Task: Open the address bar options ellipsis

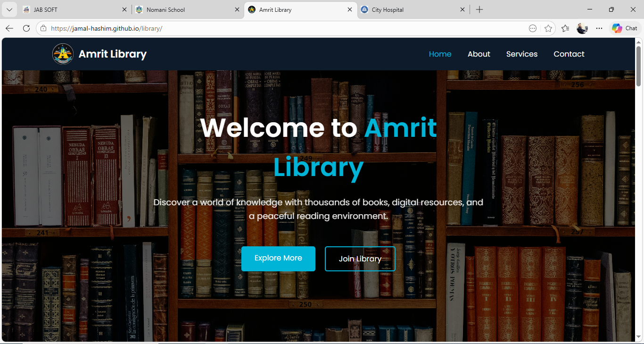Action: pyautogui.click(x=532, y=28)
